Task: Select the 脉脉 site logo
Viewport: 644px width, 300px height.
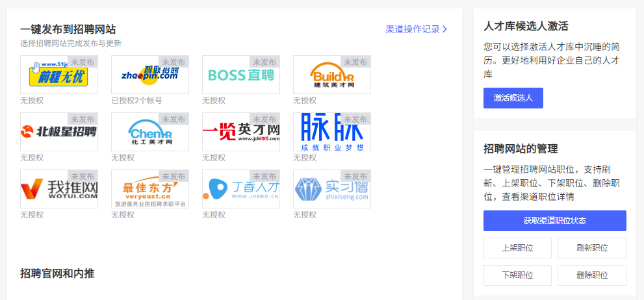Action: click(x=332, y=132)
